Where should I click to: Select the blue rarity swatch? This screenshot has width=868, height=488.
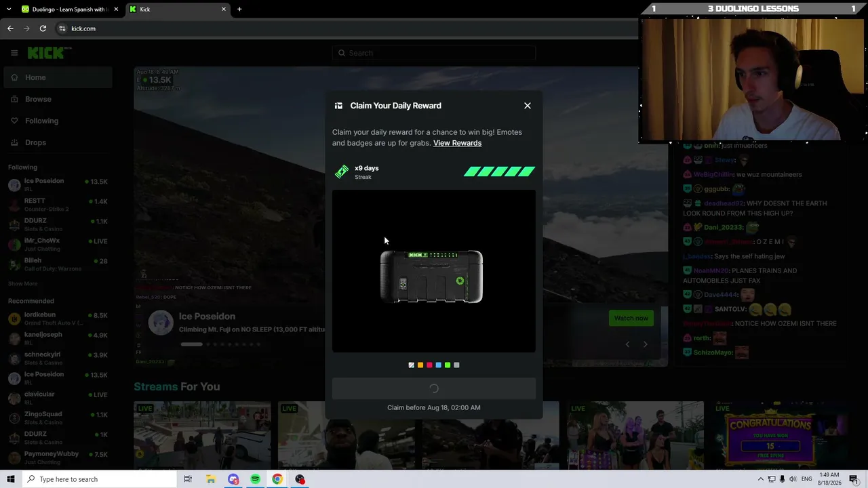[438, 365]
